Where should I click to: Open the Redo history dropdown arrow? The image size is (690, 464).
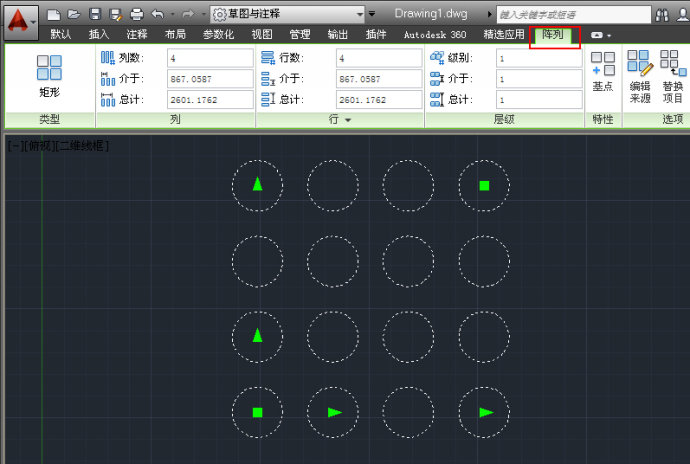[203, 15]
